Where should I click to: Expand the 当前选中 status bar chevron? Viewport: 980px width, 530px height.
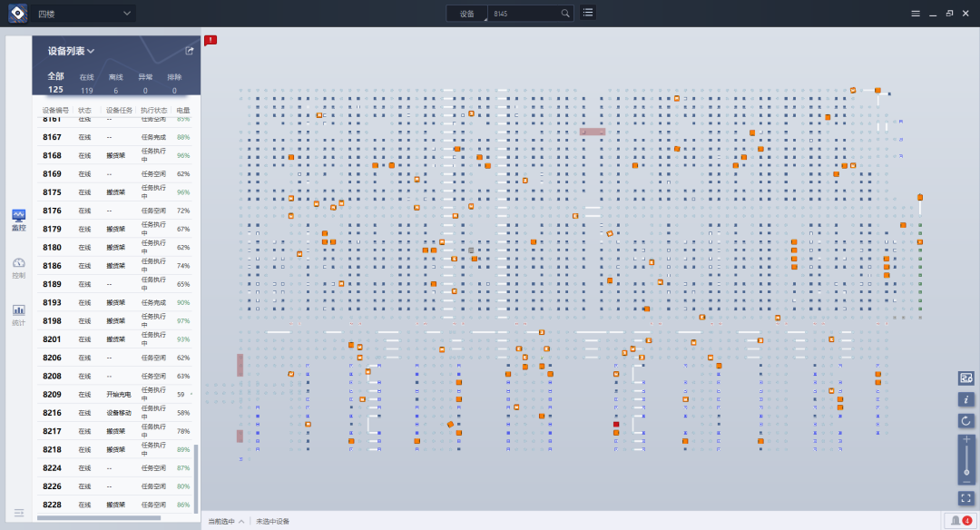[x=241, y=522]
